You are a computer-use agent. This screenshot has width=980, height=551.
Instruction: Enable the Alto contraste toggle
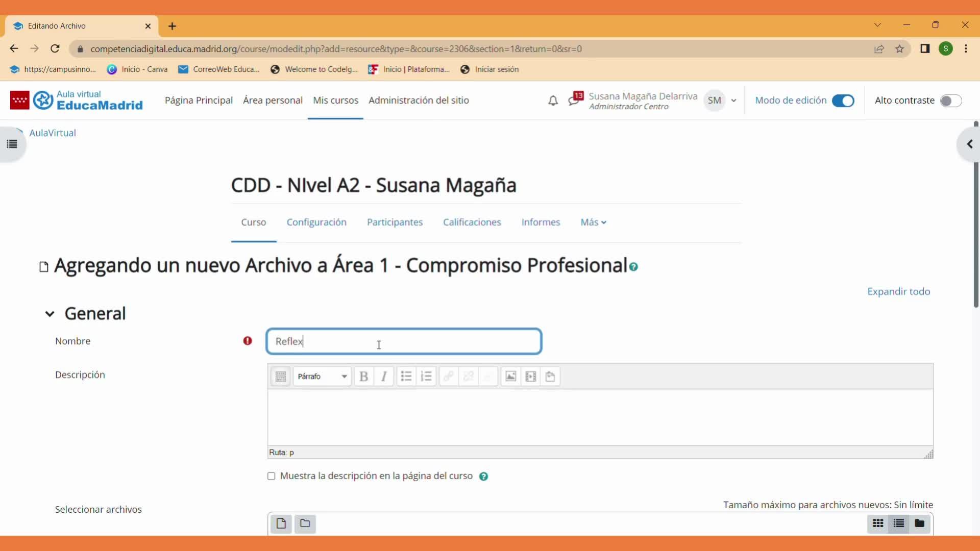click(x=950, y=101)
